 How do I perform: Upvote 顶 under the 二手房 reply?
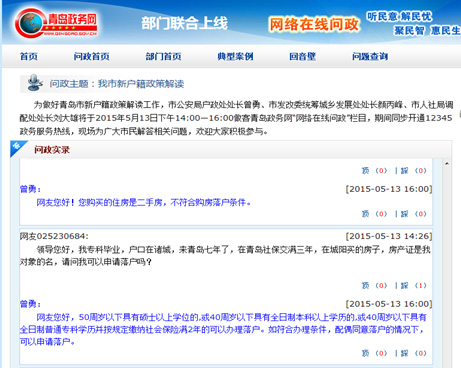[366, 214]
